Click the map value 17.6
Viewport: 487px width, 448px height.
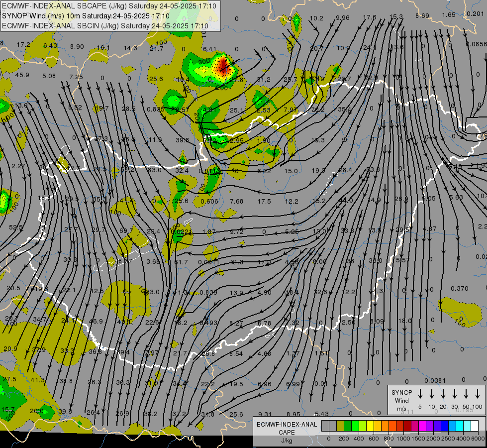pyautogui.click(x=370, y=17)
